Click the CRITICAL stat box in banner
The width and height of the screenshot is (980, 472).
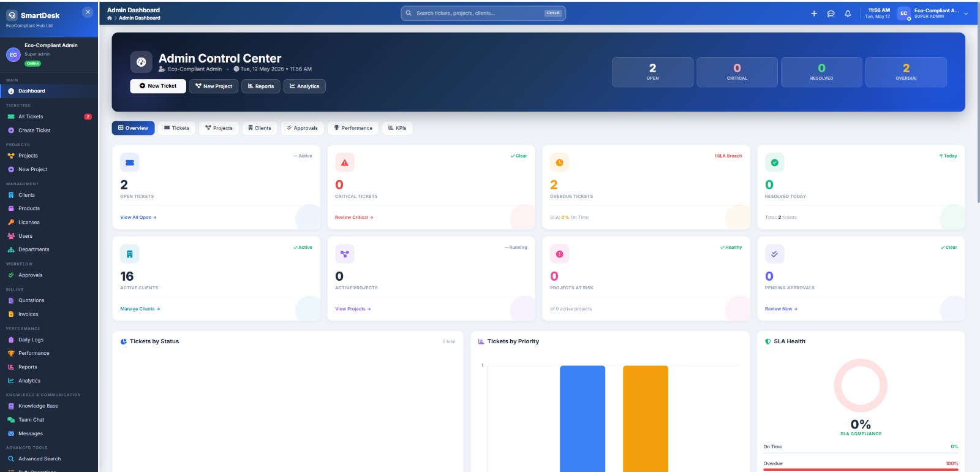click(x=737, y=72)
